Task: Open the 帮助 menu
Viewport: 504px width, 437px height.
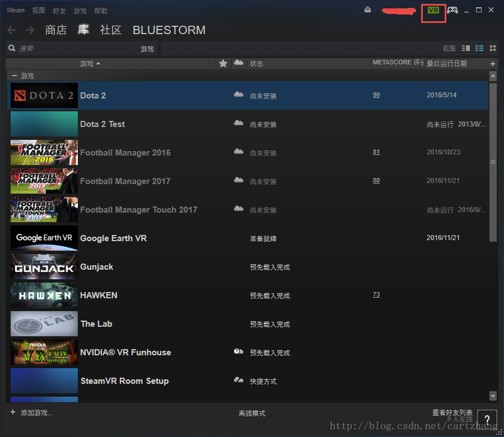Action: click(100, 11)
